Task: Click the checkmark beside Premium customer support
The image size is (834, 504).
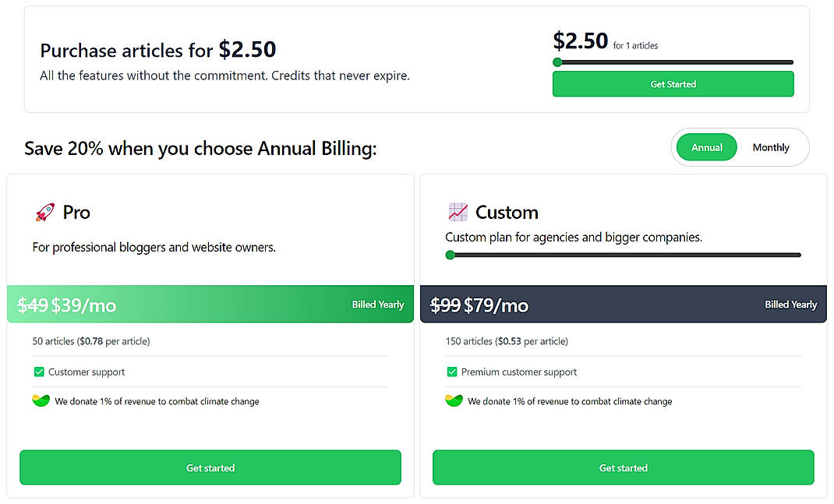Action: pyautogui.click(x=451, y=372)
